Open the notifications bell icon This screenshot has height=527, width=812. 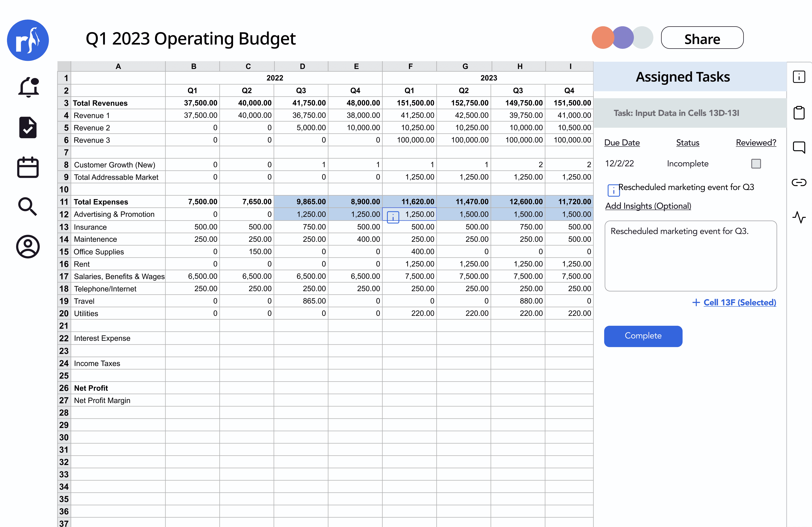(28, 87)
